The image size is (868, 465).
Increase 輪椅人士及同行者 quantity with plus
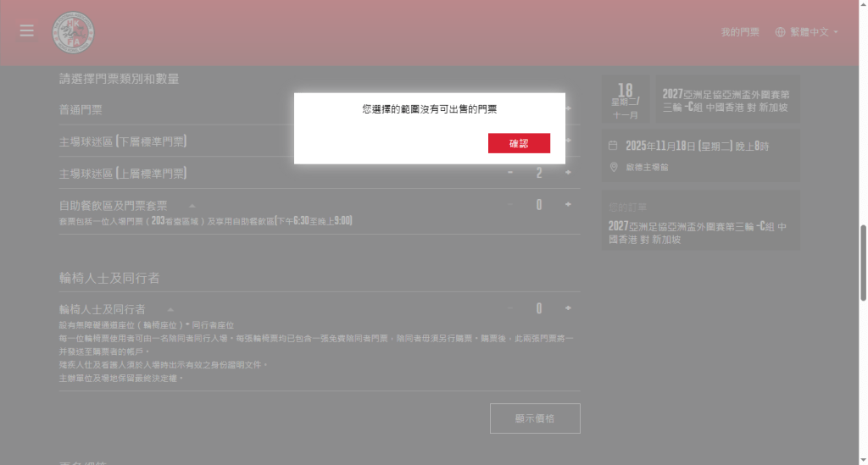[568, 308]
